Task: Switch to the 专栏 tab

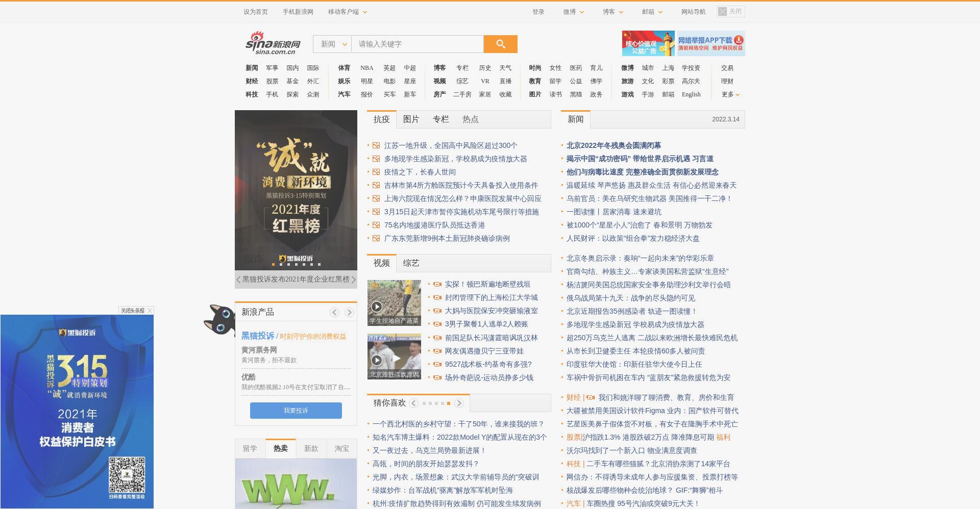Action: [440, 119]
